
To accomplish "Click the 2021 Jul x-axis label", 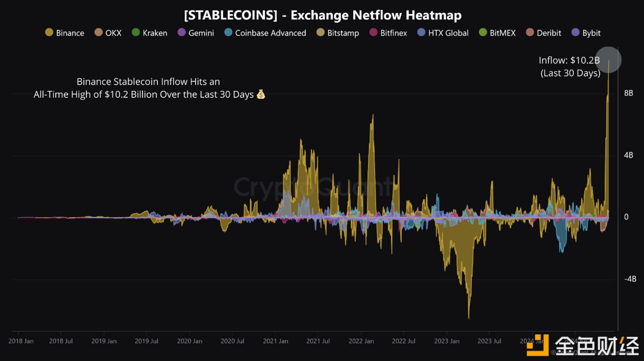I will (x=318, y=341).
